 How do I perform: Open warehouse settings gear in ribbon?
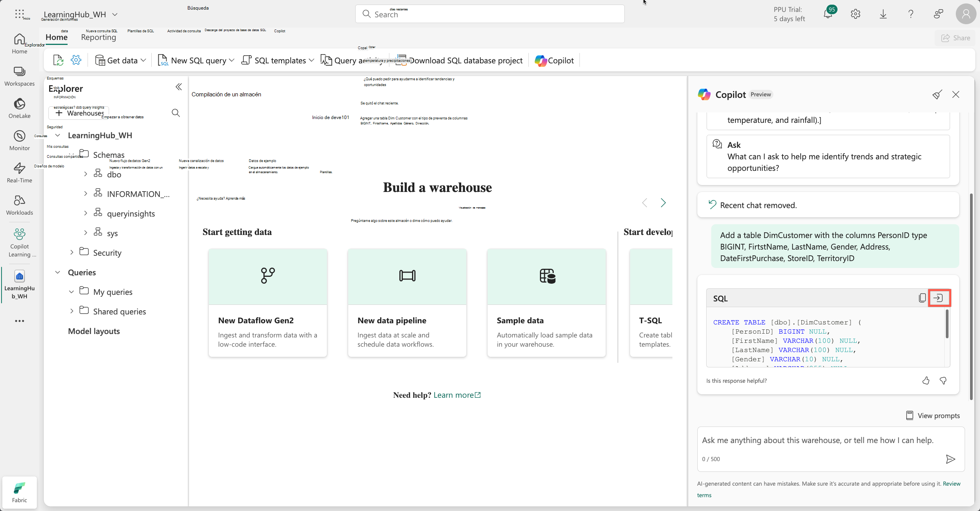tap(76, 60)
